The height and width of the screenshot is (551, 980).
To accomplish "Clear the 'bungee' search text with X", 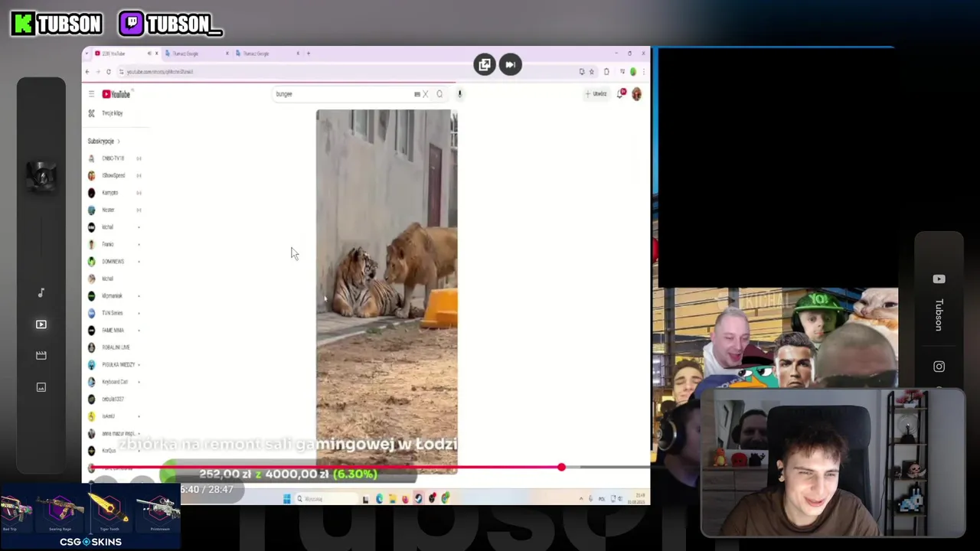I will coord(426,94).
